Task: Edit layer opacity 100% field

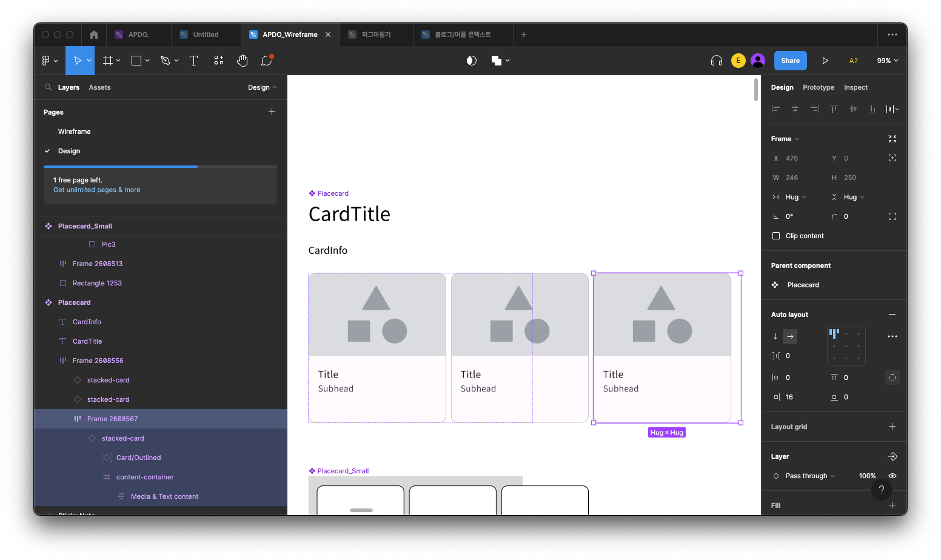Action: (867, 476)
